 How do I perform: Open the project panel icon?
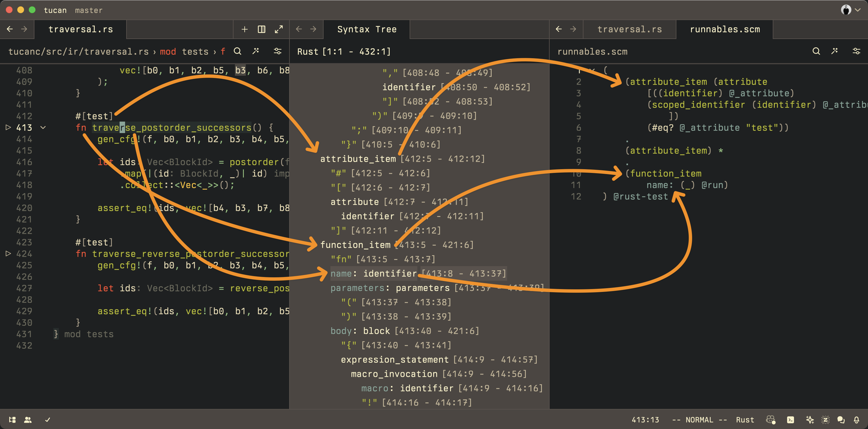point(12,420)
